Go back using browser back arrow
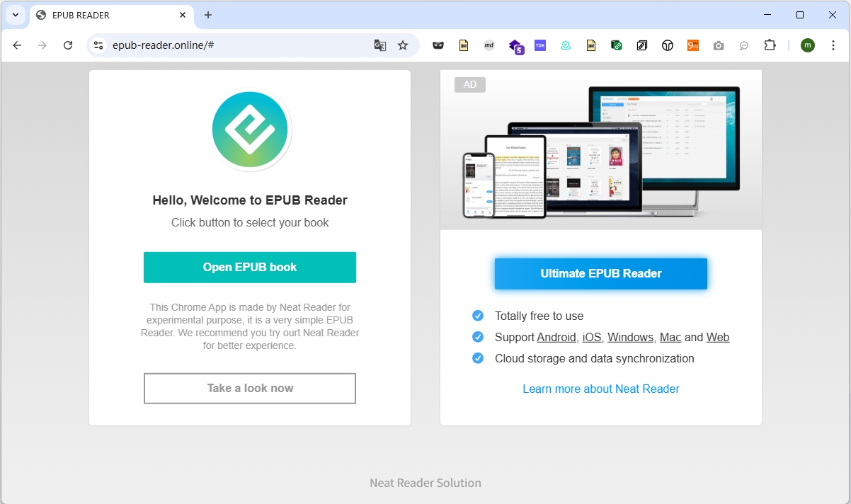 click(x=17, y=45)
